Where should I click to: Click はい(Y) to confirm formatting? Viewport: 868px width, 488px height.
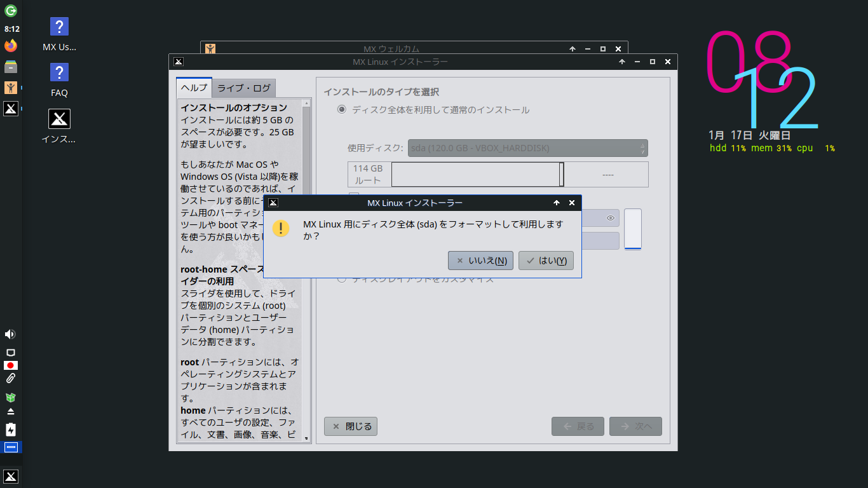coord(546,261)
